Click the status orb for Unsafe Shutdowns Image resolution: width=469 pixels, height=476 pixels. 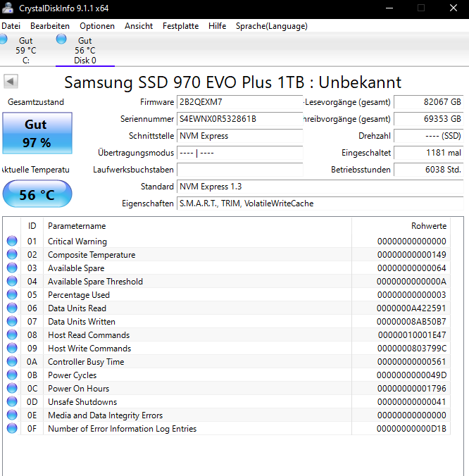(12, 401)
